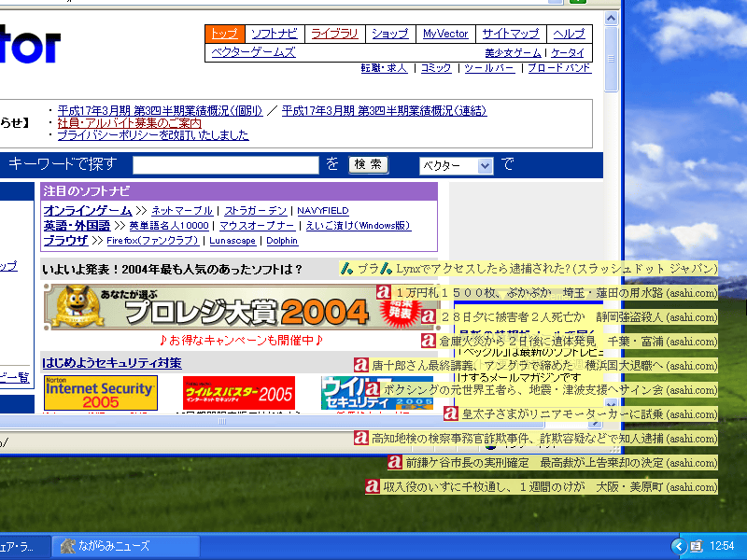
Task: Open the ソフトナビ tab
Action: point(275,34)
